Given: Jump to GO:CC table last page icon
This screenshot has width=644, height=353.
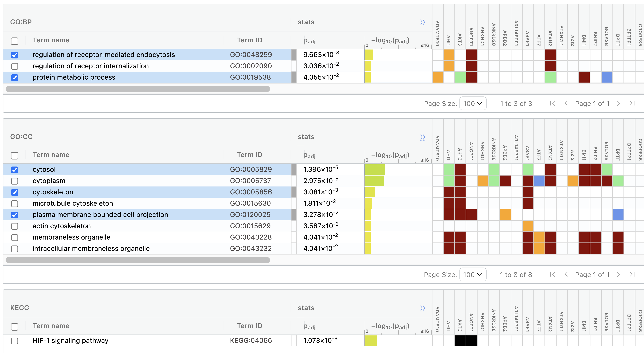Looking at the screenshot, I should click(x=632, y=275).
